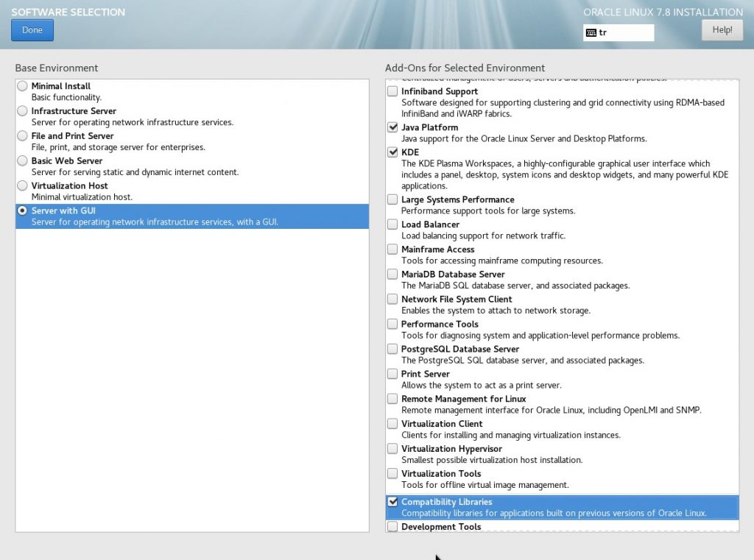Click 'File, print, and storage server for enterprises.' text
This screenshot has width=754, height=560.
(x=119, y=147)
